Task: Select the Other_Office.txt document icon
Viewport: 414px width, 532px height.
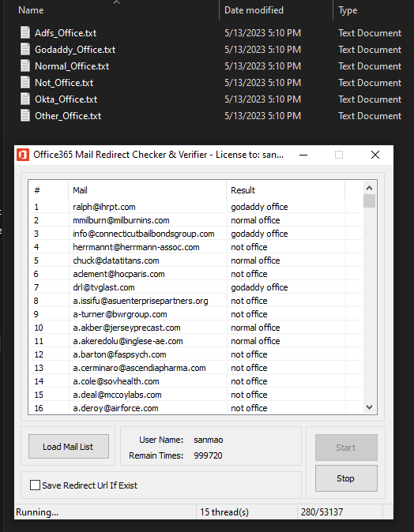Action: (25, 116)
